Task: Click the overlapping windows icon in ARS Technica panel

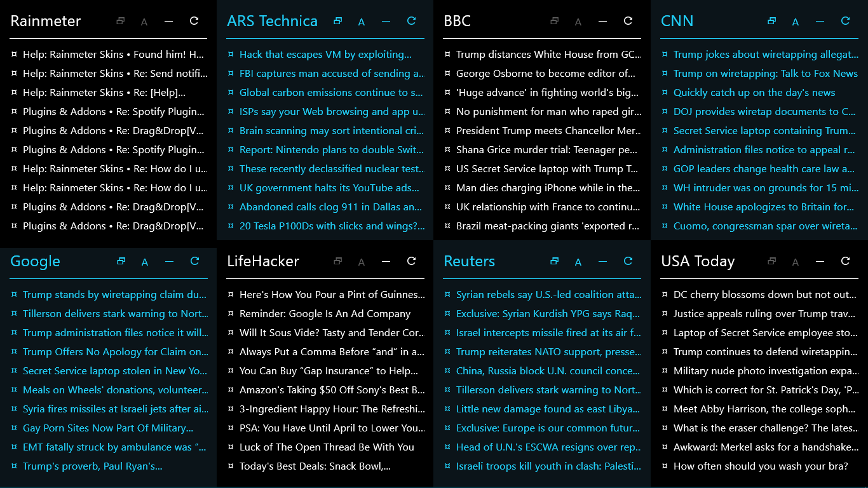Action: click(x=338, y=21)
